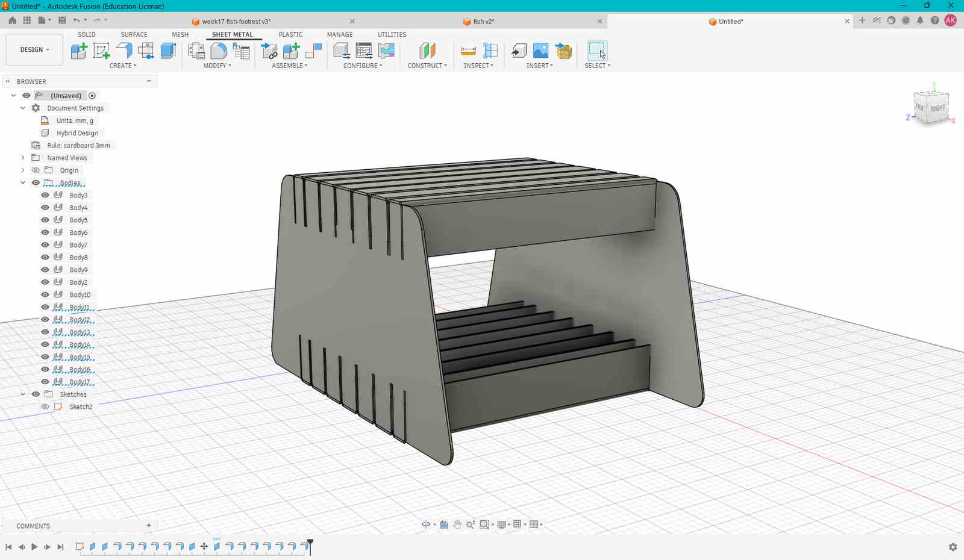Click the Joint icon in Assemble
964x560 pixels.
(x=269, y=51)
